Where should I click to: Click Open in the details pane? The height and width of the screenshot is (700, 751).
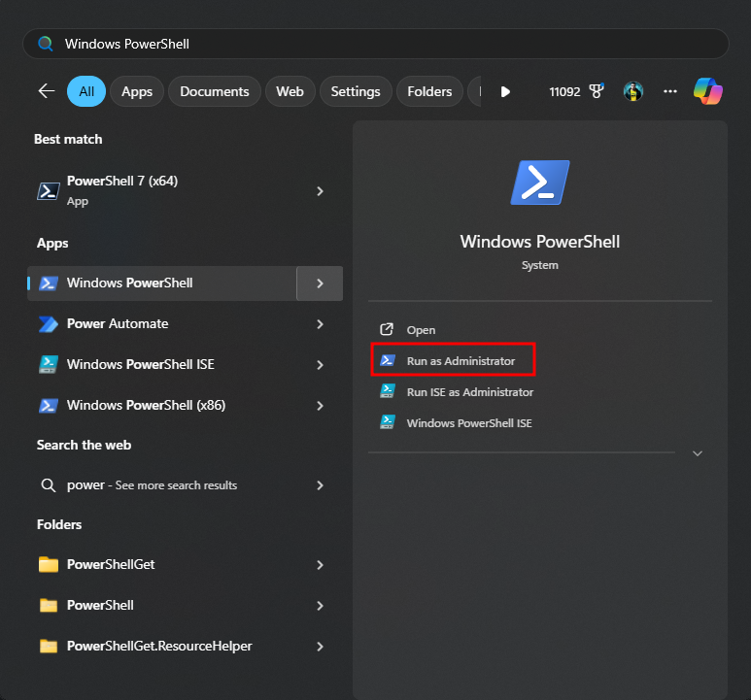421,330
